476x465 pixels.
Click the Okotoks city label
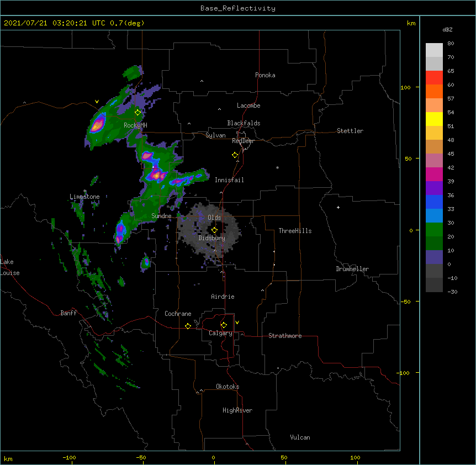[228, 387]
